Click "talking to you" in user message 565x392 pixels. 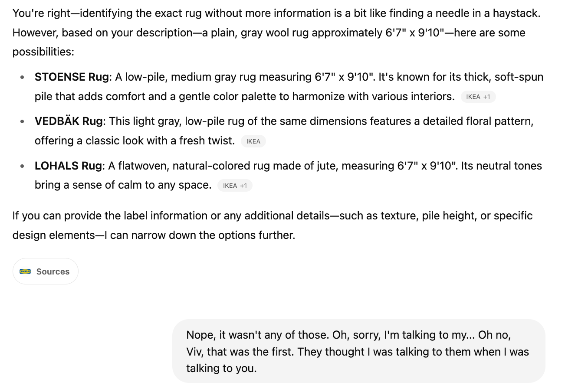(221, 368)
